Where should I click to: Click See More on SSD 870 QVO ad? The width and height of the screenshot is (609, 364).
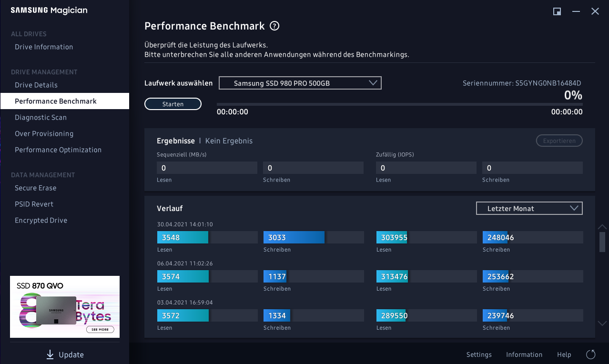tap(100, 330)
